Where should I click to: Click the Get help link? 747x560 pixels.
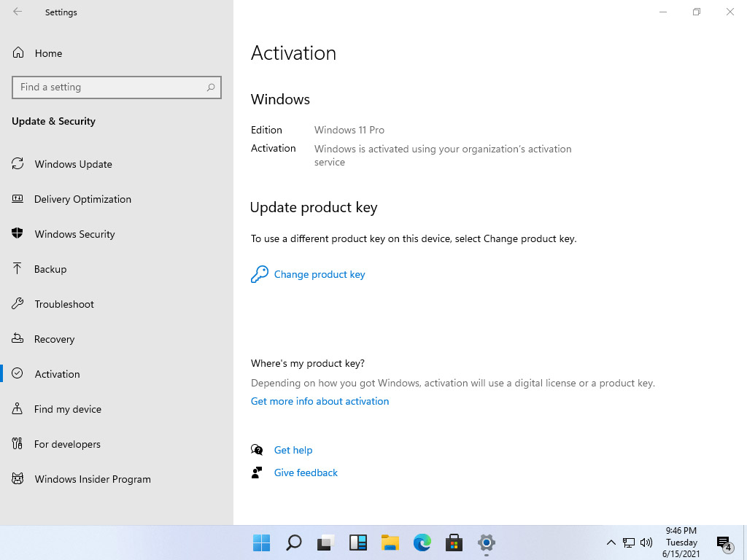[293, 450]
